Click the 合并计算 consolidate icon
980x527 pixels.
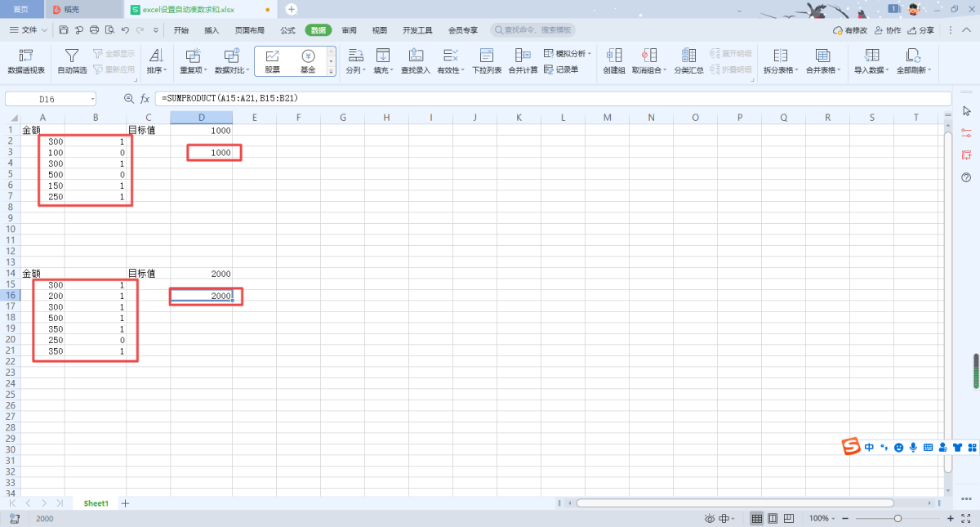(523, 60)
